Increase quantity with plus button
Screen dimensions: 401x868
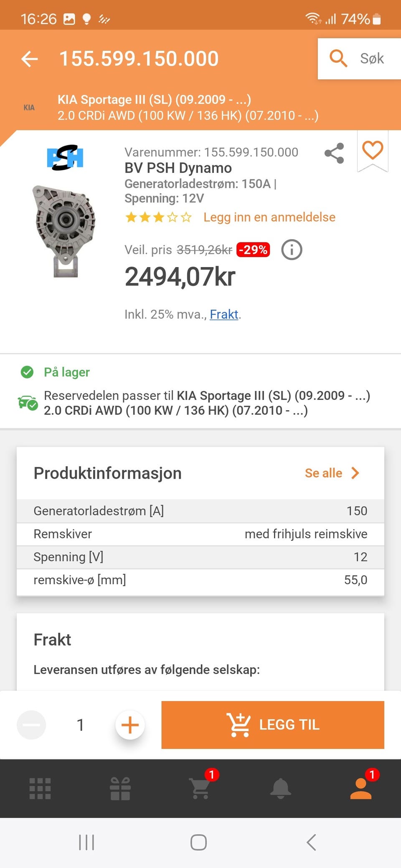pos(130,725)
